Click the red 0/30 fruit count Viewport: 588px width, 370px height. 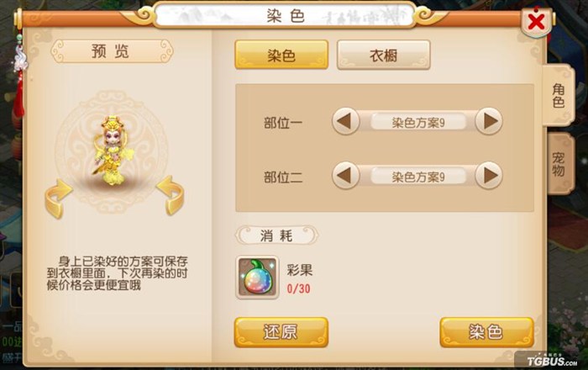coord(298,288)
